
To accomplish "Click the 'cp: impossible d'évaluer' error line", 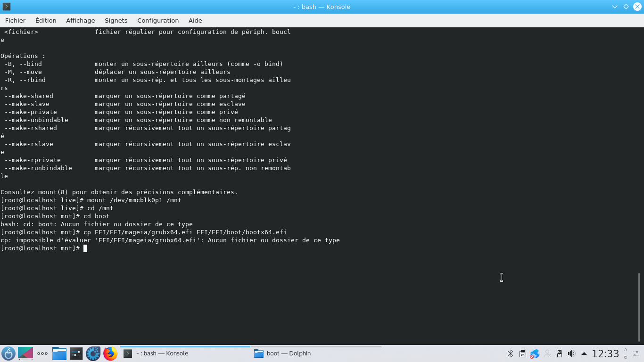I will [x=170, y=240].
